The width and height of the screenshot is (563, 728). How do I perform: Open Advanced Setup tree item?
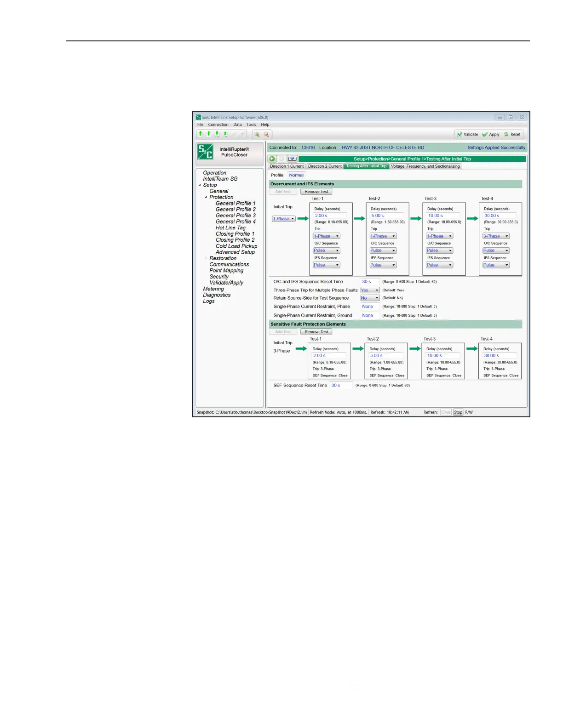point(235,252)
